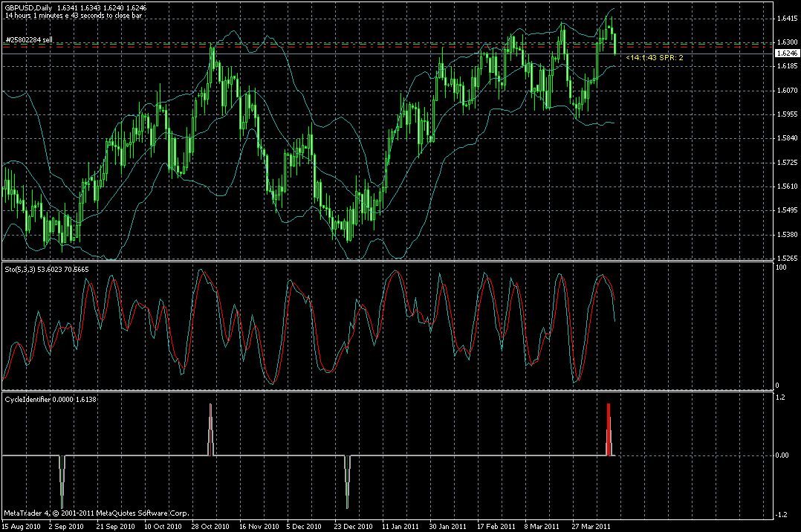Click the current price box "1.6246" on the axis
The image size is (801, 532).
pyautogui.click(x=787, y=53)
